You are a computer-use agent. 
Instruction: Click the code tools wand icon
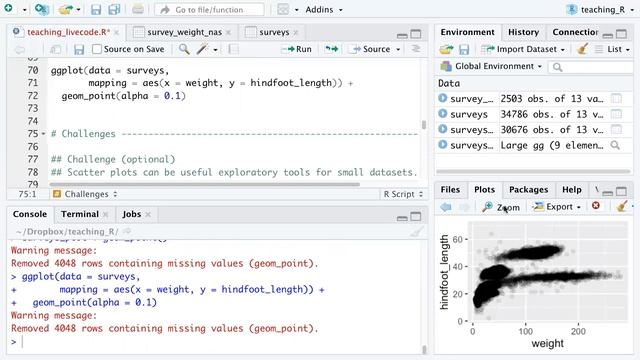click(x=202, y=49)
